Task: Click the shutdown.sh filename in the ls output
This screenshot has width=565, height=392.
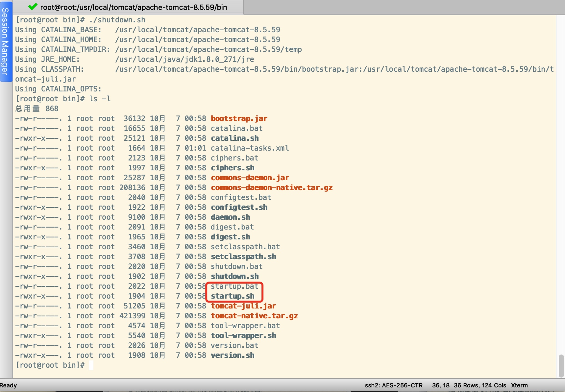Action: pyautogui.click(x=234, y=276)
